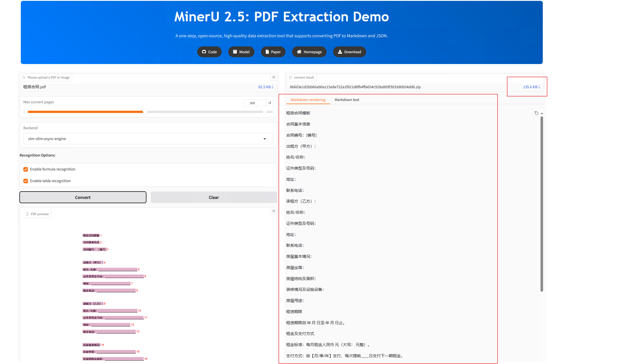Expand the Backend dropdown arrow
This screenshot has height=364, width=620.
tap(264, 139)
